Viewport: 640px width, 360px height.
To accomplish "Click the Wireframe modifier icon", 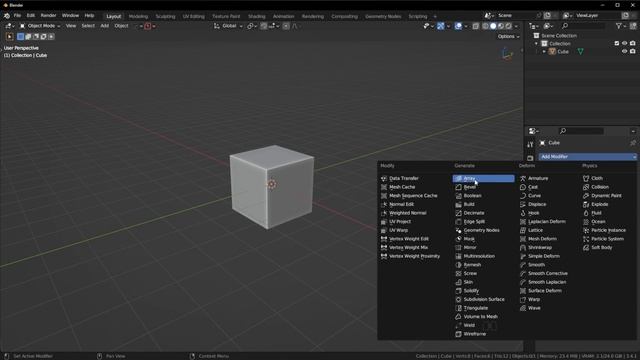I will [458, 334].
